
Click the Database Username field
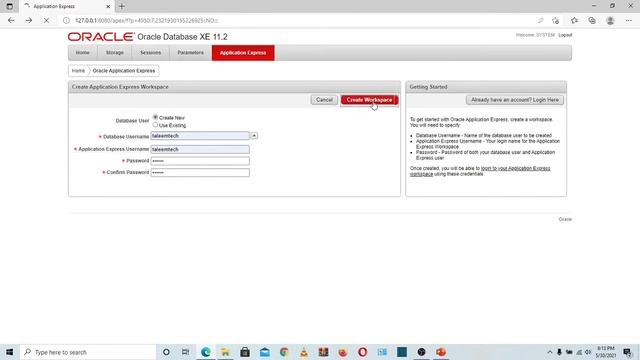tap(200, 136)
